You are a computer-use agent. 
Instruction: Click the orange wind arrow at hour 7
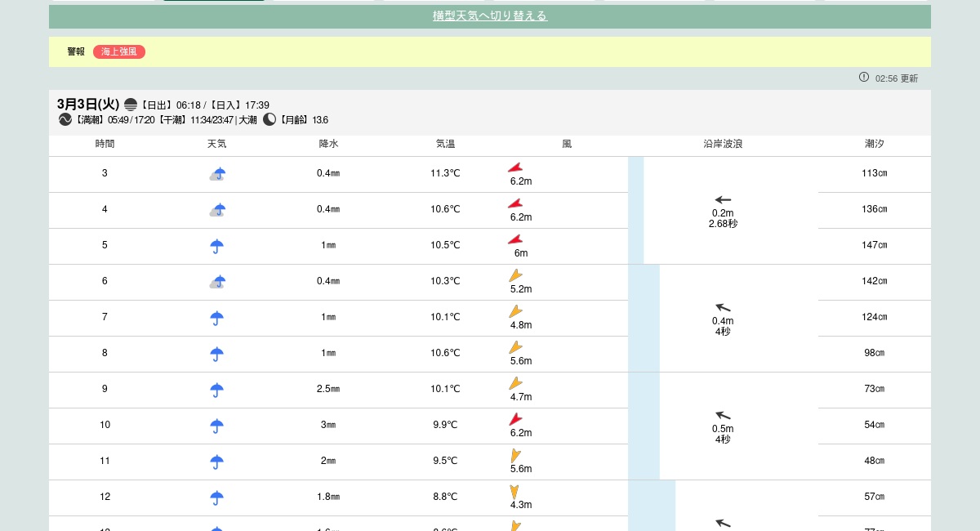[515, 311]
